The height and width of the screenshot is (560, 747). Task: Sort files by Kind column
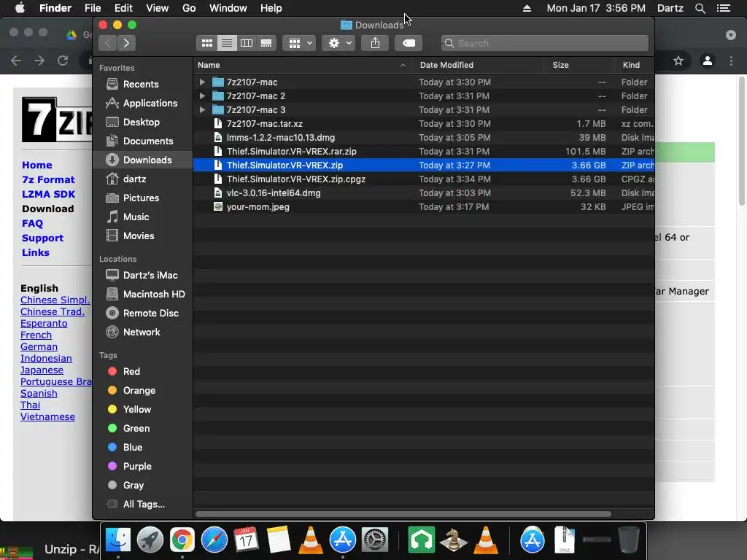[x=634, y=65]
